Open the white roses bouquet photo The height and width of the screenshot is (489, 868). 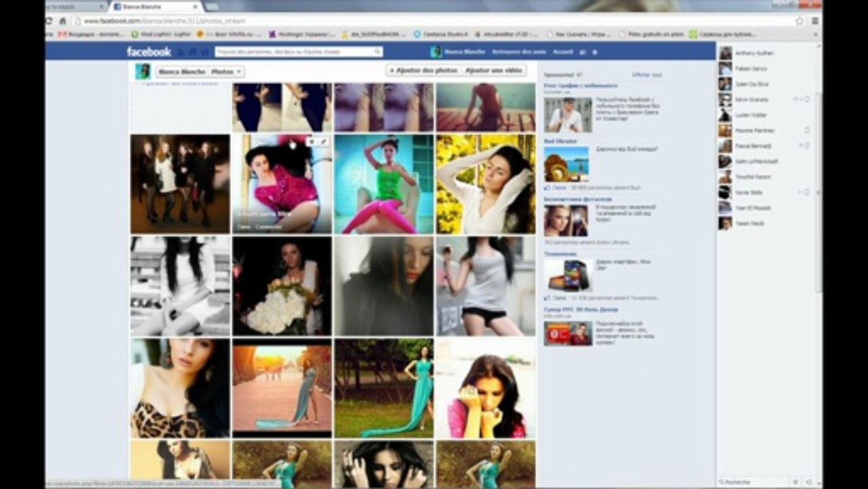pyautogui.click(x=282, y=286)
